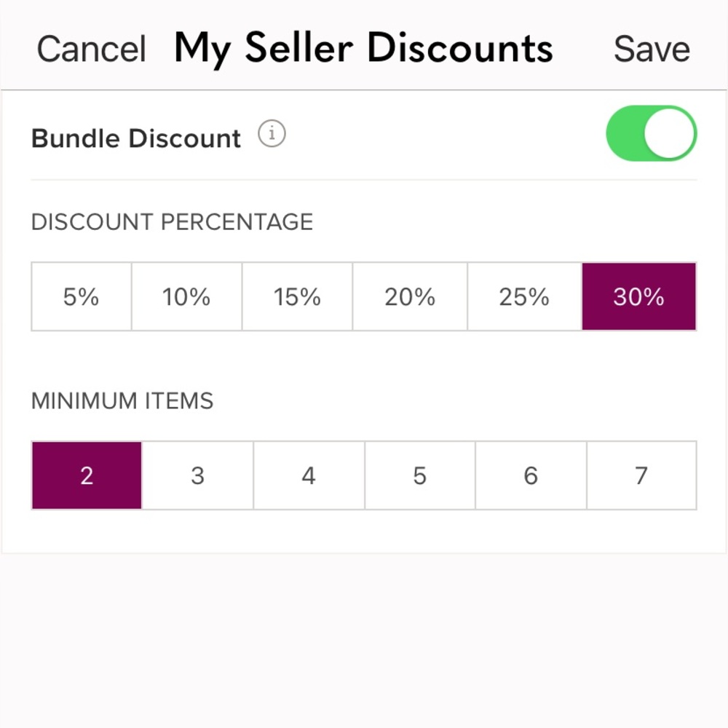
Task: Set minimum items to 3
Action: click(197, 475)
